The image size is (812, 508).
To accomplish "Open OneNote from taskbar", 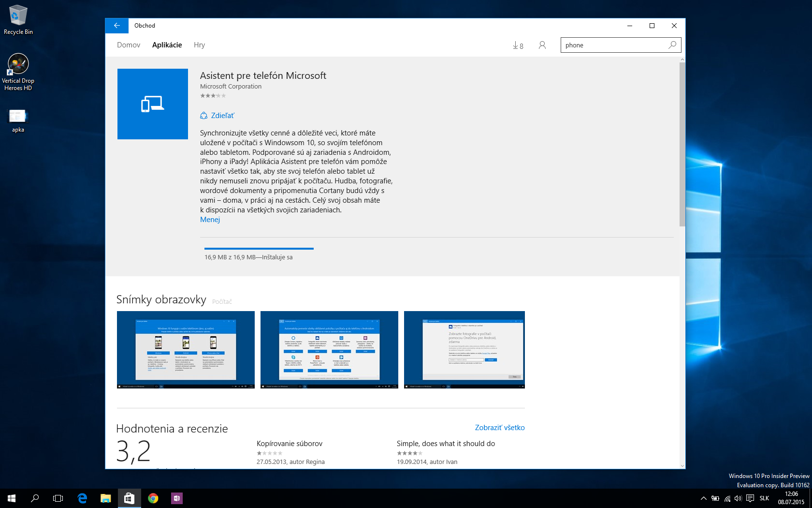I will click(x=176, y=498).
